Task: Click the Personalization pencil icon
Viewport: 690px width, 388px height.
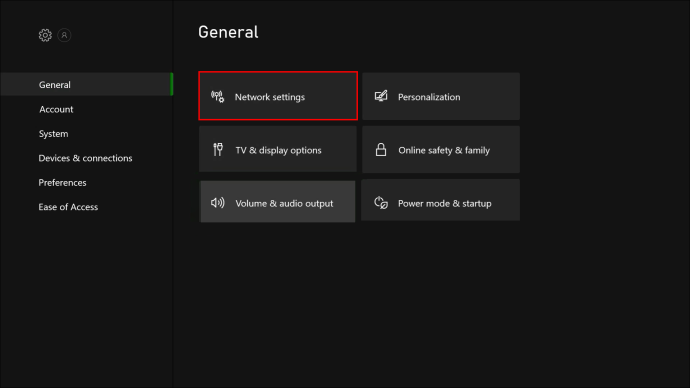Action: tap(381, 96)
